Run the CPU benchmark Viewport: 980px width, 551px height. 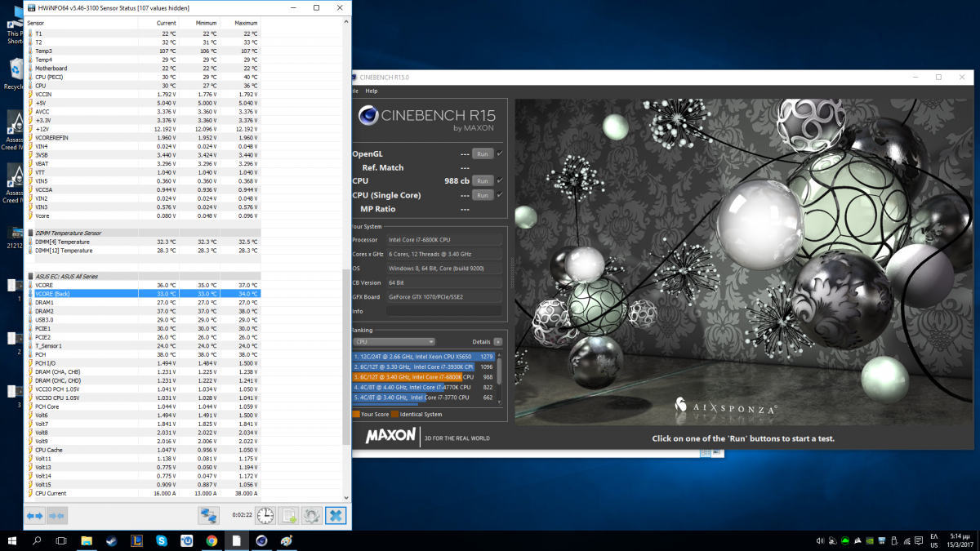[x=483, y=180]
